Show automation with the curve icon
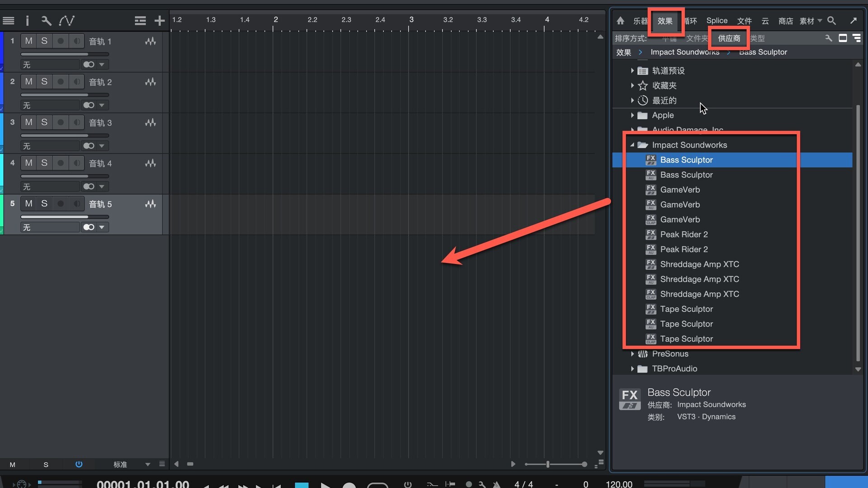Image resolution: width=868 pixels, height=488 pixels. (x=67, y=21)
